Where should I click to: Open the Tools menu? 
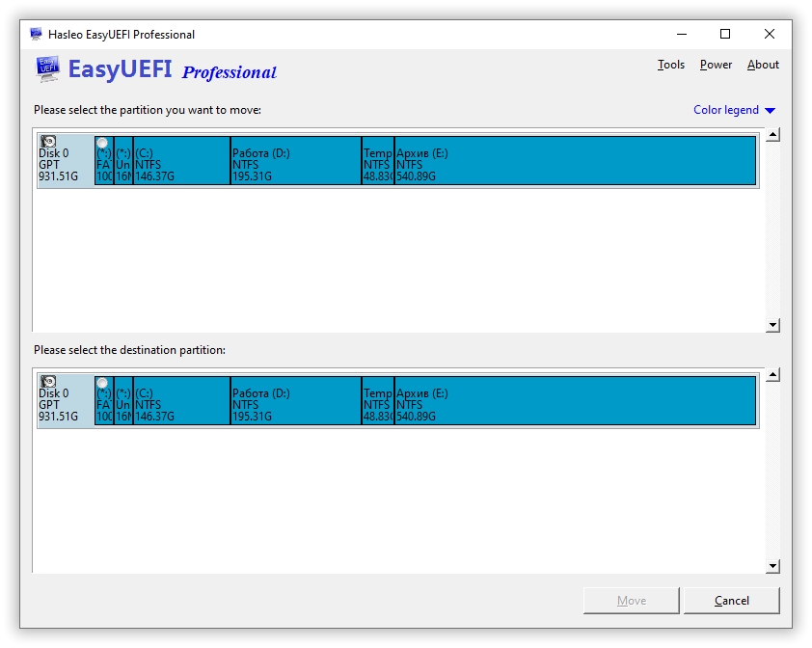(670, 65)
